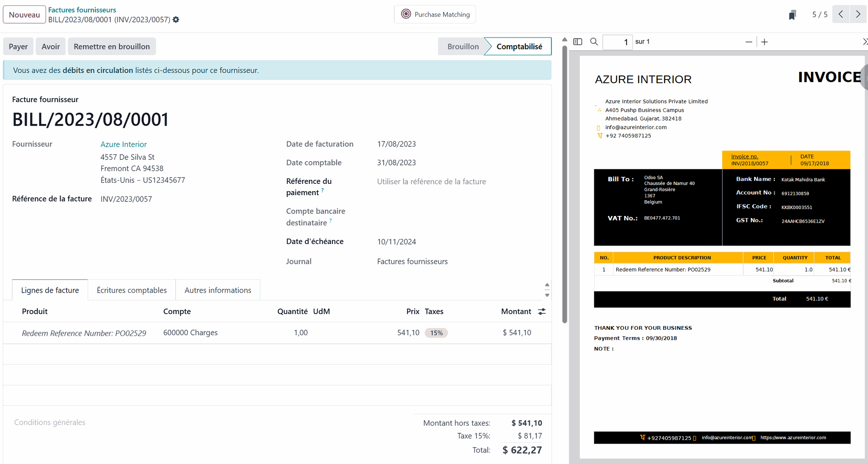Go to next record arrow
The height and width of the screenshot is (464, 868).
pyautogui.click(x=858, y=14)
